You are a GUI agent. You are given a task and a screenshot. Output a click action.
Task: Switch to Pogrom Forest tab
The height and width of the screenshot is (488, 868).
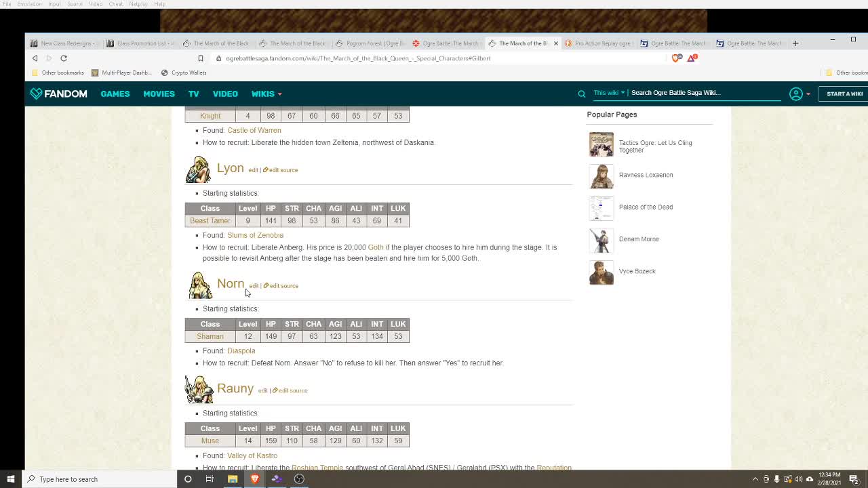[370, 43]
